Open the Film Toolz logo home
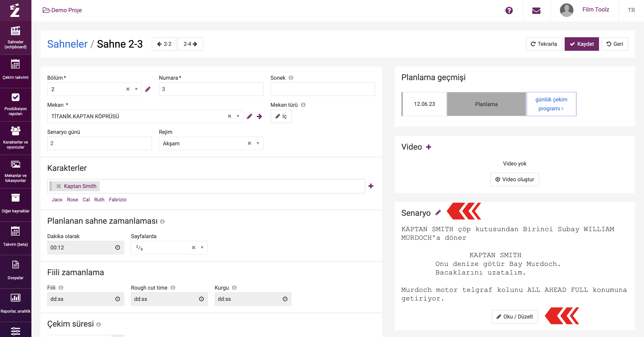The image size is (644, 337). click(15, 10)
